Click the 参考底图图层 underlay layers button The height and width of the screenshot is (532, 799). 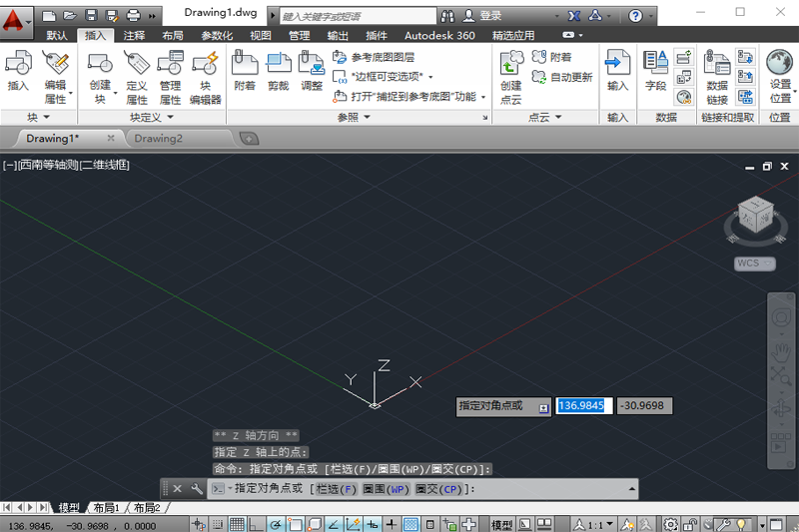coord(374,57)
